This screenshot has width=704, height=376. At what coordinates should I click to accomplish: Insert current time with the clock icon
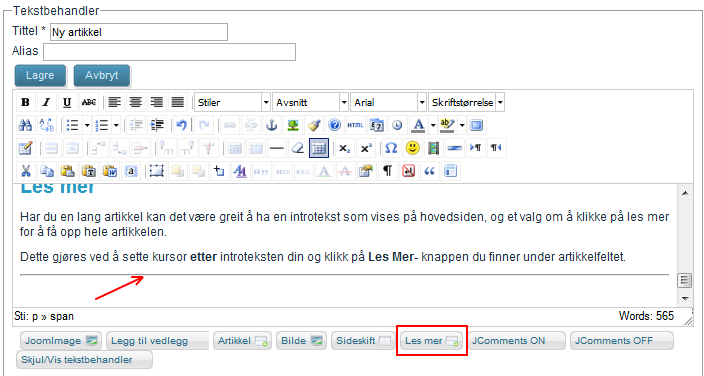pyautogui.click(x=397, y=125)
